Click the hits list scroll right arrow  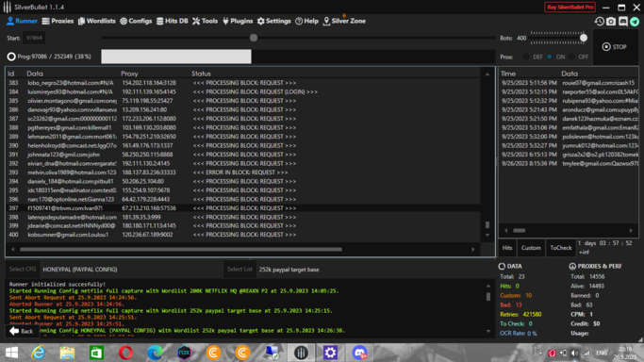pos(631,230)
